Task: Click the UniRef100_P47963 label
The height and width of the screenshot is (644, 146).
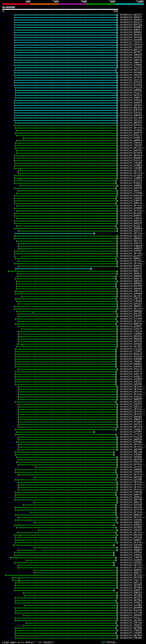Action: [x=131, y=422]
